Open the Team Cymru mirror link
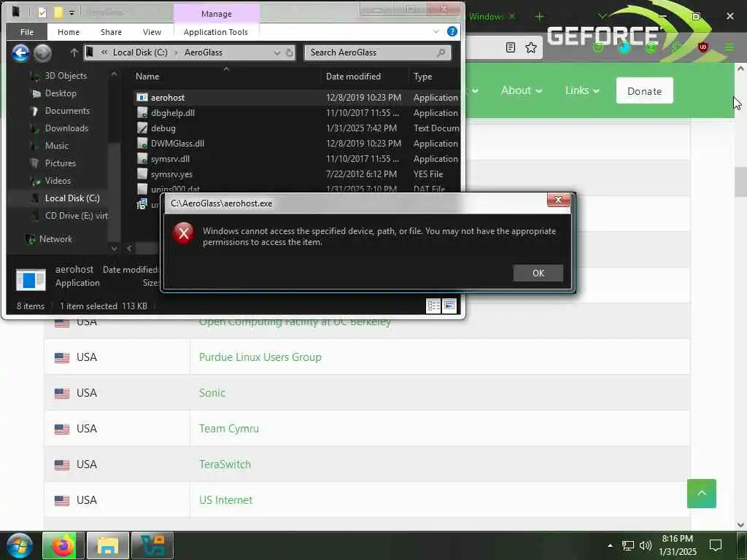The width and height of the screenshot is (747, 560). (x=228, y=429)
